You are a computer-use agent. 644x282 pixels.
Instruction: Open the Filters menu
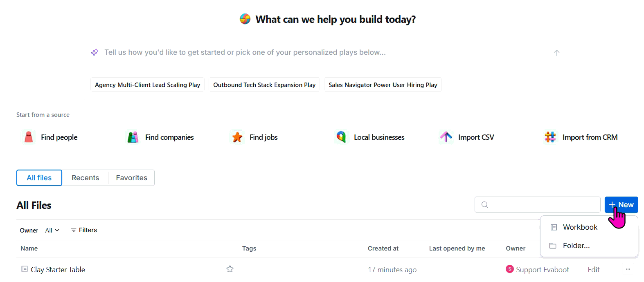(x=84, y=230)
